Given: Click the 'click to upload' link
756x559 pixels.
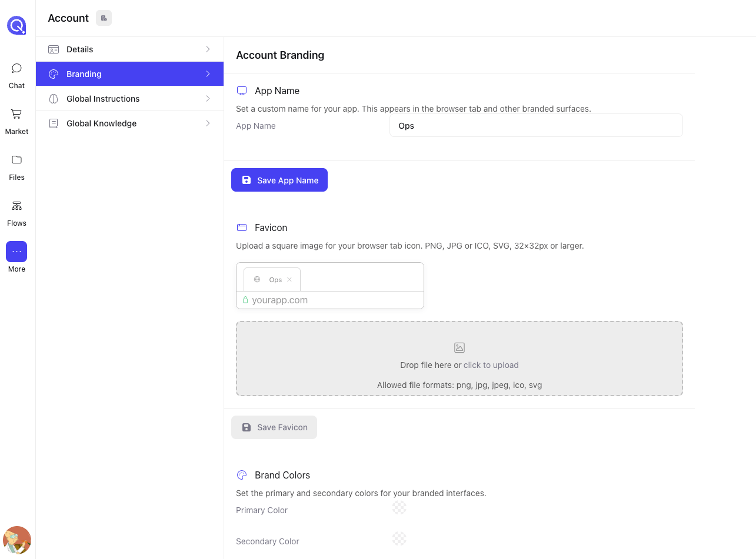Looking at the screenshot, I should tap(491, 365).
